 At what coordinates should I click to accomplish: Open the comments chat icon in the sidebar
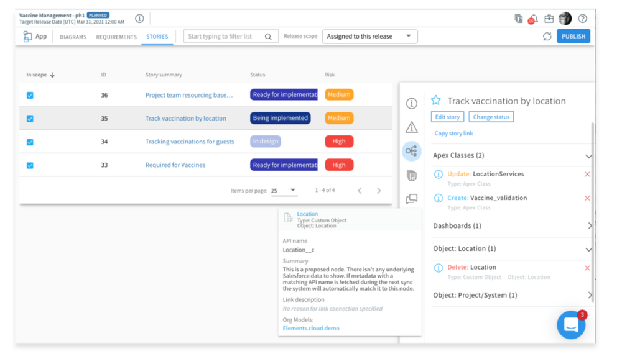(411, 198)
